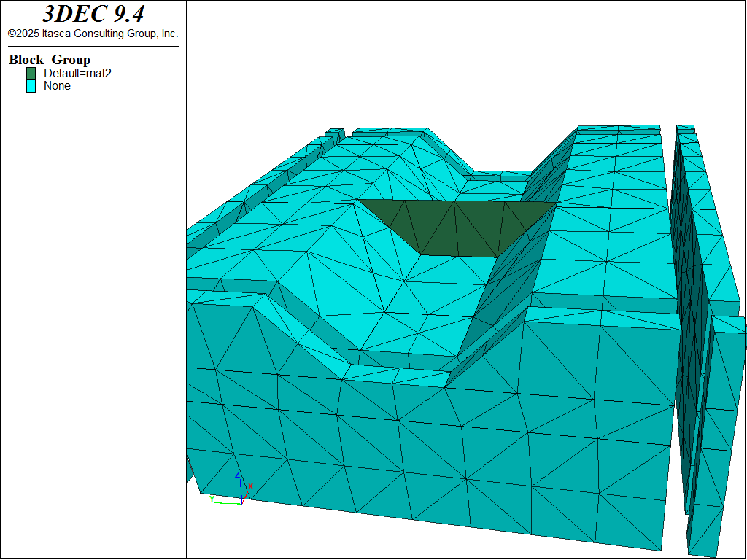
Task: Click the cyan None legend swatch
Action: 31,86
